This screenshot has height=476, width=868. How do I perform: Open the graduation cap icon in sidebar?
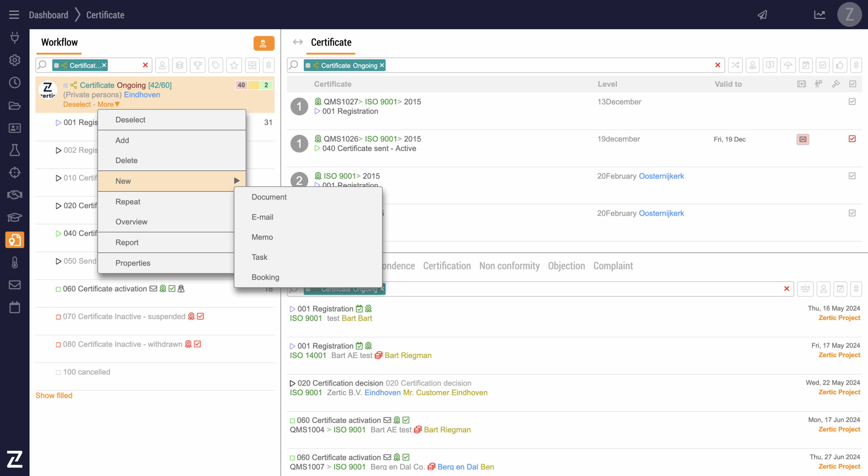pyautogui.click(x=15, y=217)
